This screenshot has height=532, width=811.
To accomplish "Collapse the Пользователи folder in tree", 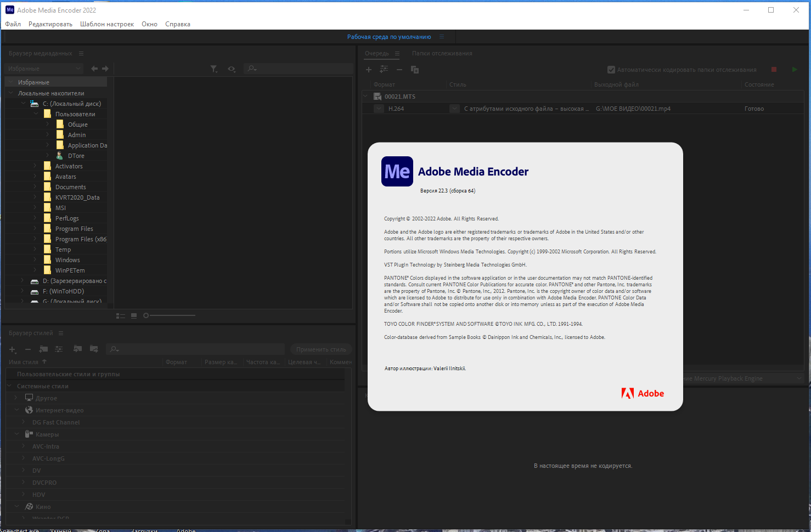I will tap(36, 114).
